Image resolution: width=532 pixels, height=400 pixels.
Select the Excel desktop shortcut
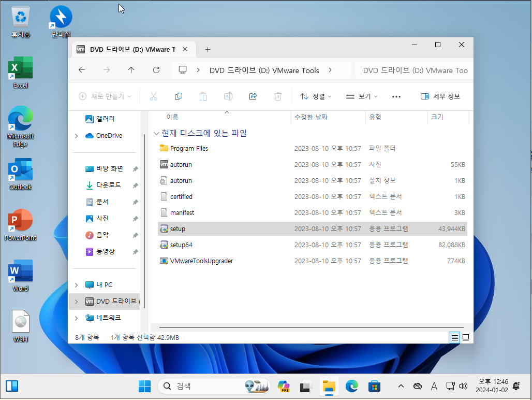pos(20,73)
